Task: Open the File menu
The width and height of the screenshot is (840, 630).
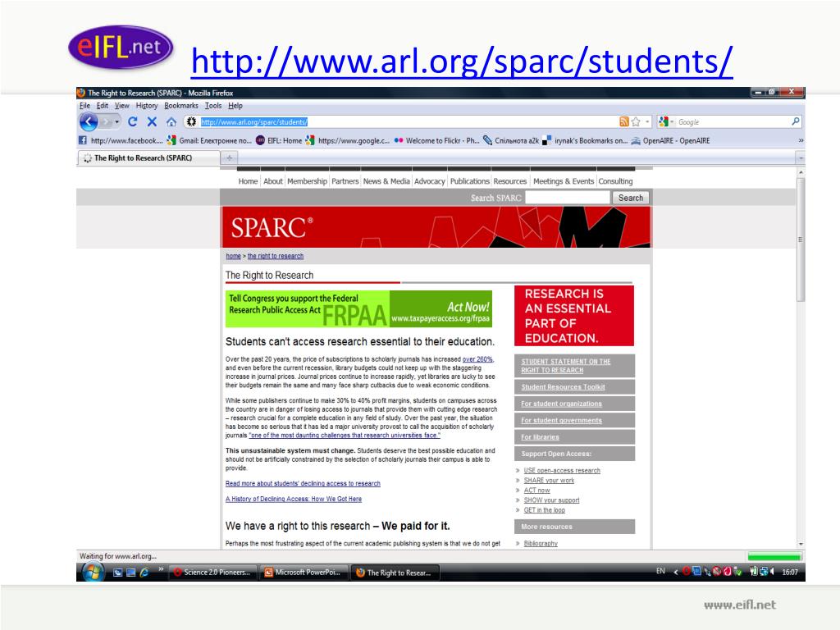Action: (84, 106)
